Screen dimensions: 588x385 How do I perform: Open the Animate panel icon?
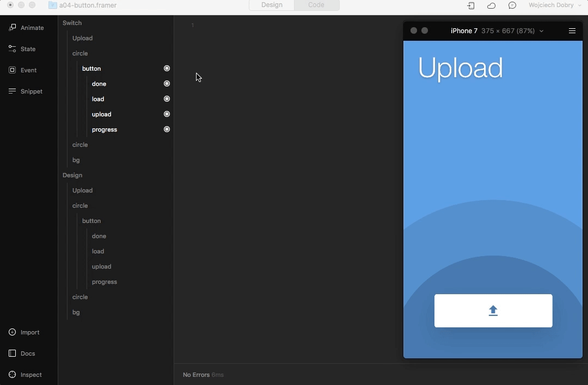[x=13, y=27]
